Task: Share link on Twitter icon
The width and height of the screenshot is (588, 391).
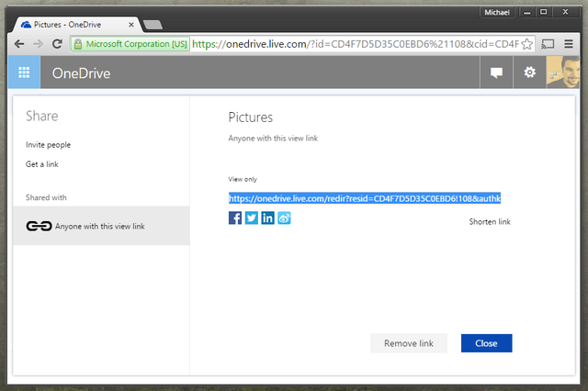Action: tap(251, 218)
